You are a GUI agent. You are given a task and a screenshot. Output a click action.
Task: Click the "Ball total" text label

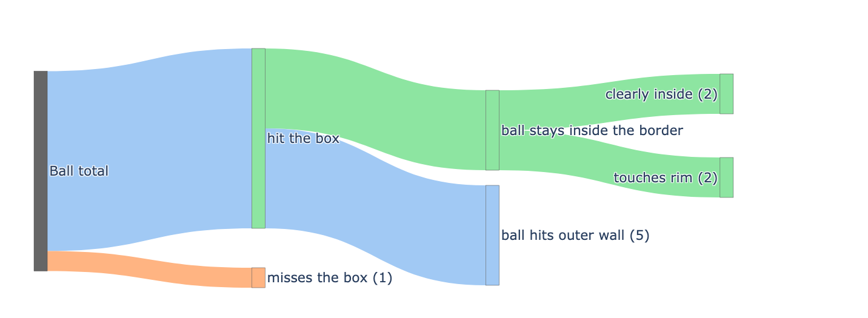point(79,171)
